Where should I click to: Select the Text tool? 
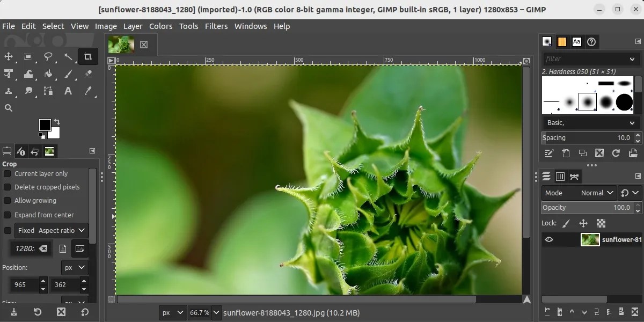tap(68, 91)
